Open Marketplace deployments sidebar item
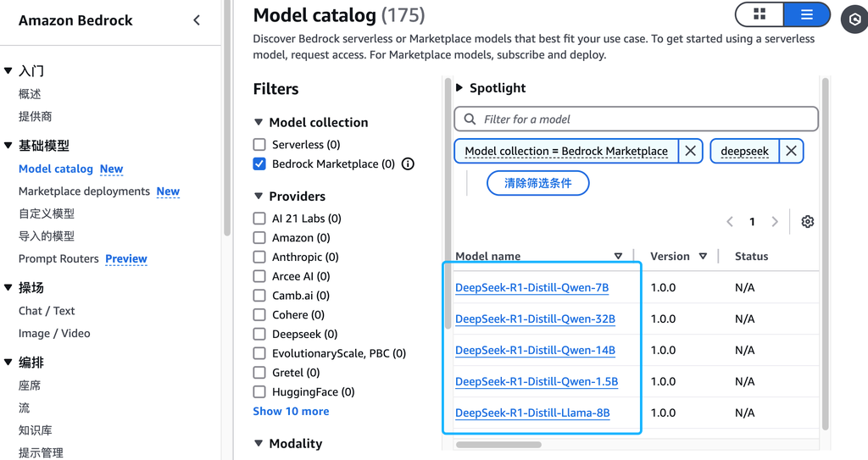 coord(84,191)
